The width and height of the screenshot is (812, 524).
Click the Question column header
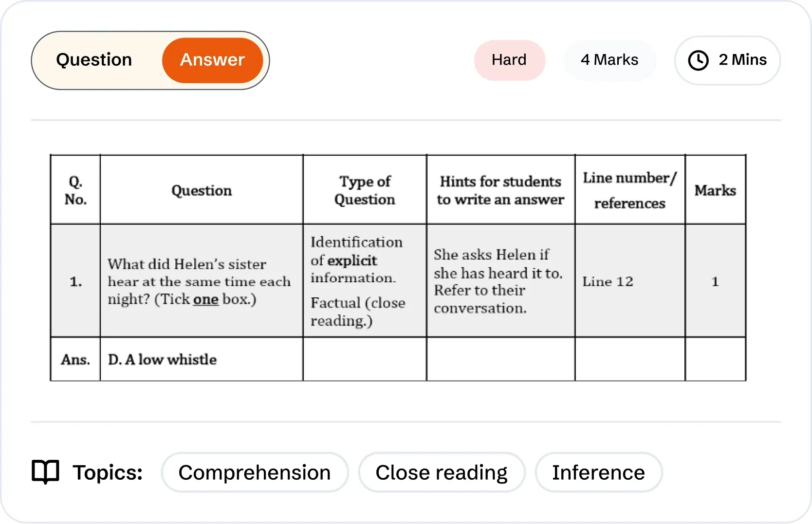[201, 190]
